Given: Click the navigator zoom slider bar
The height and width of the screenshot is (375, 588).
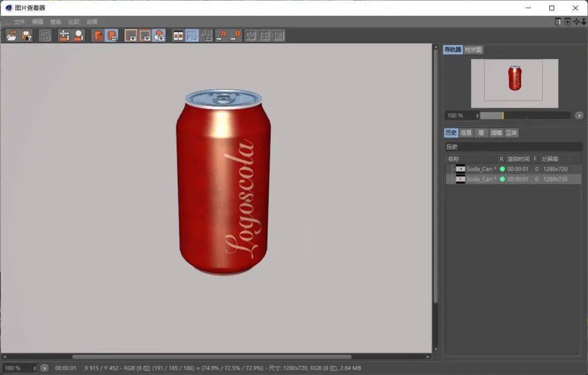Looking at the screenshot, I should coord(525,115).
